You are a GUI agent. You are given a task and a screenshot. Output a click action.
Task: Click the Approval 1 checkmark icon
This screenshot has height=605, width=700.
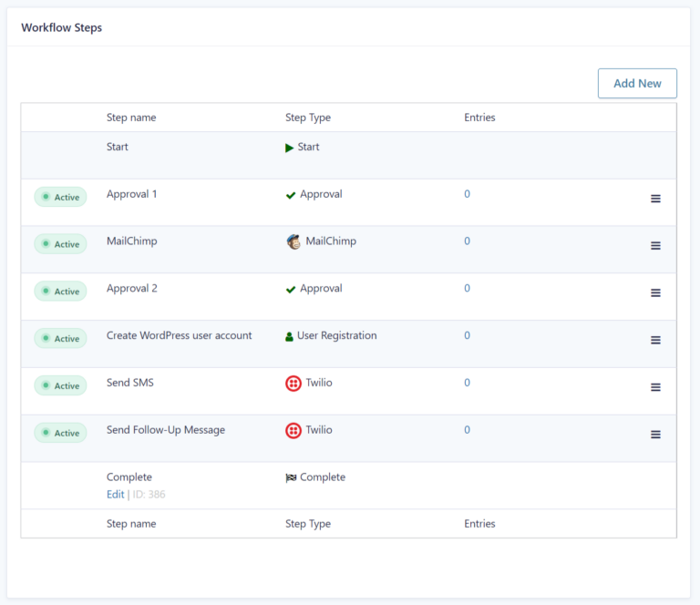291,195
